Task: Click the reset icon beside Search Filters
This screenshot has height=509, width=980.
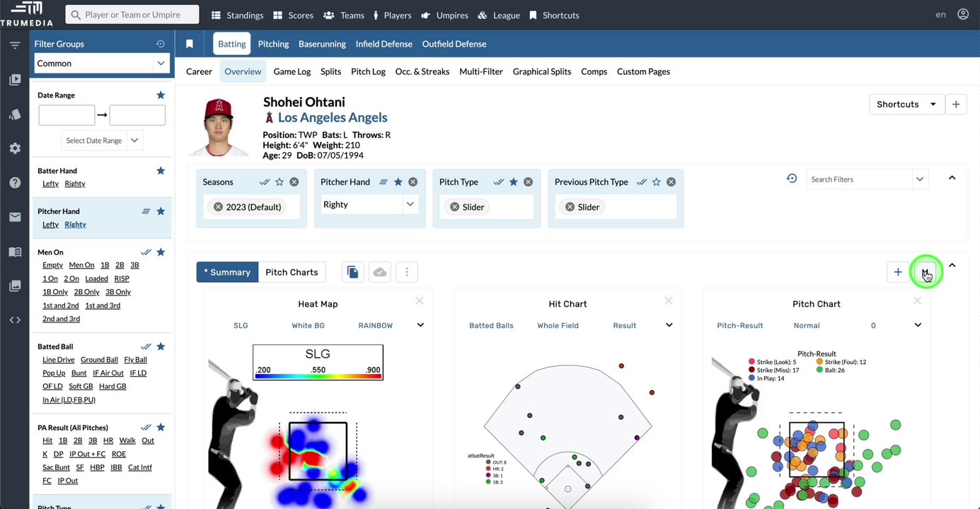Action: tap(792, 179)
